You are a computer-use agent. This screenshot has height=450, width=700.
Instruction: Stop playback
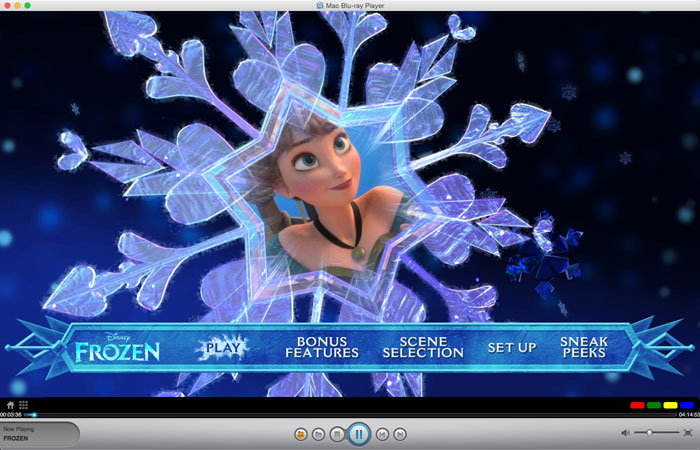(x=337, y=434)
